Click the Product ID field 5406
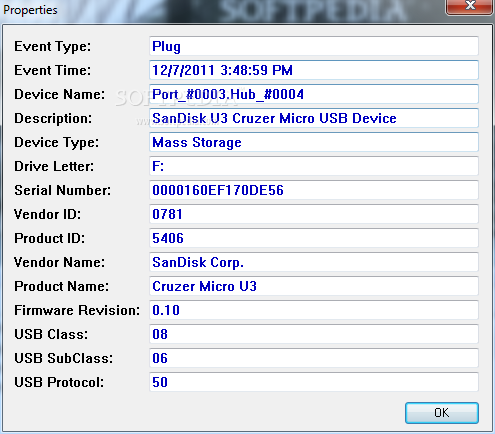The width and height of the screenshot is (495, 434). tap(314, 238)
